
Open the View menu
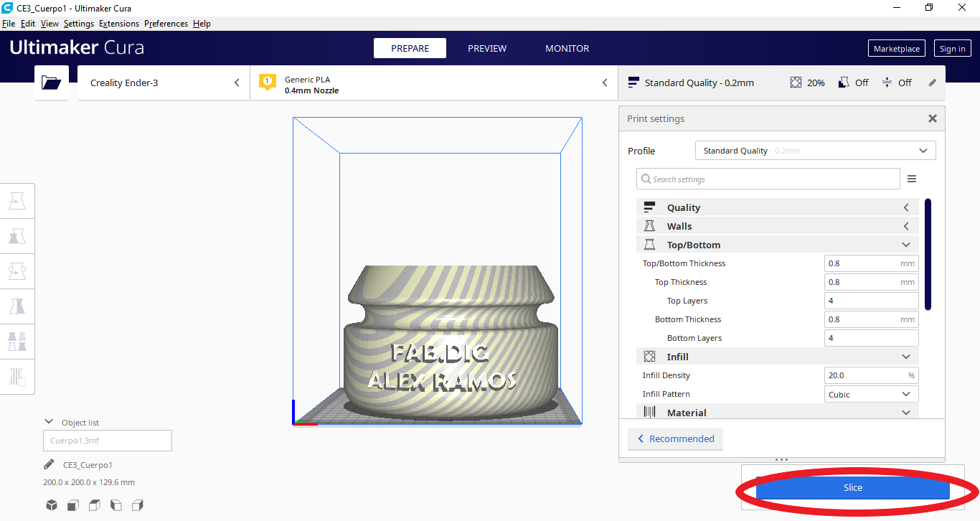click(50, 24)
